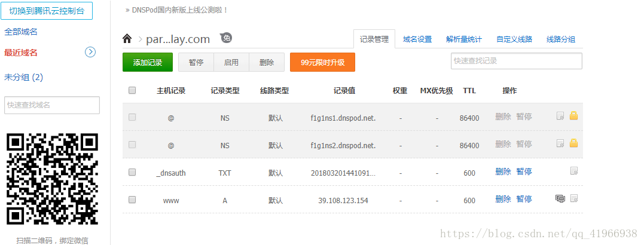Open 未分组 (2) group
The height and width of the screenshot is (245, 644).
pyautogui.click(x=24, y=77)
